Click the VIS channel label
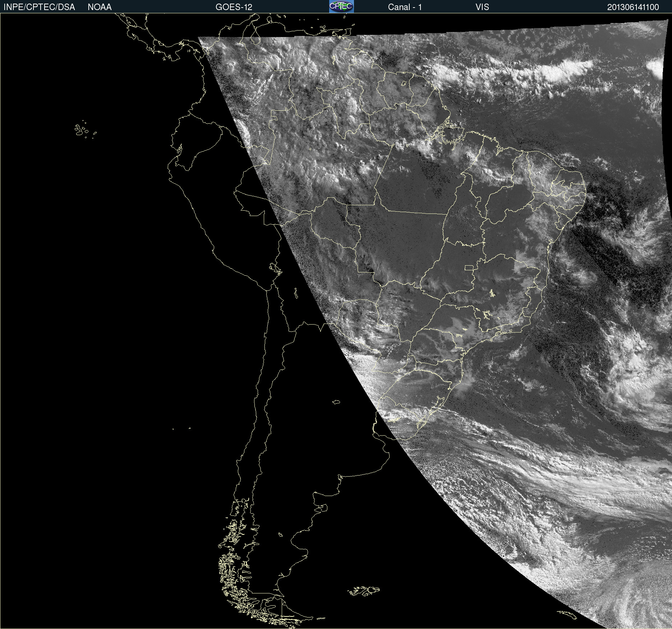The height and width of the screenshot is (629, 672). tap(482, 7)
